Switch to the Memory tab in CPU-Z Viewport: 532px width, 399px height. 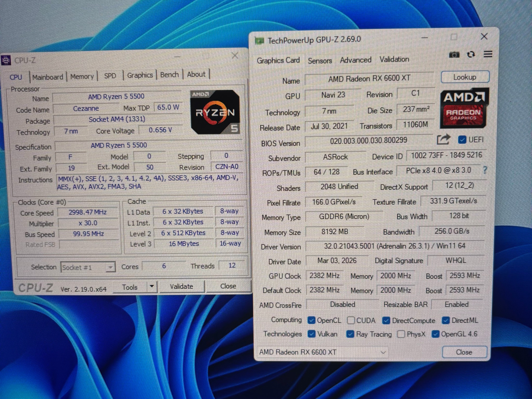[82, 77]
